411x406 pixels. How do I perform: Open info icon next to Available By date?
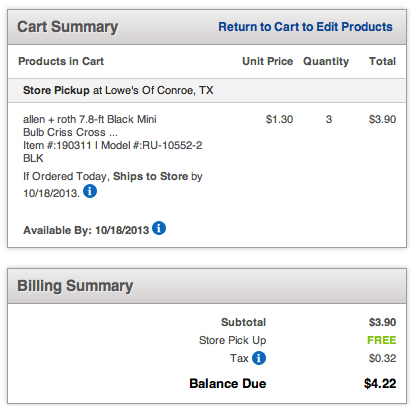[159, 228]
